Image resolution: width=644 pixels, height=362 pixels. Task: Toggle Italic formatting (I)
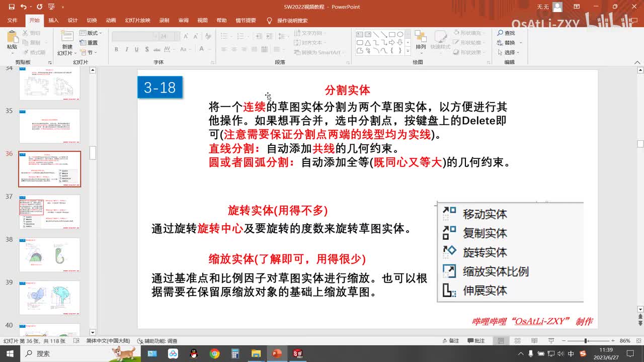[x=126, y=49]
